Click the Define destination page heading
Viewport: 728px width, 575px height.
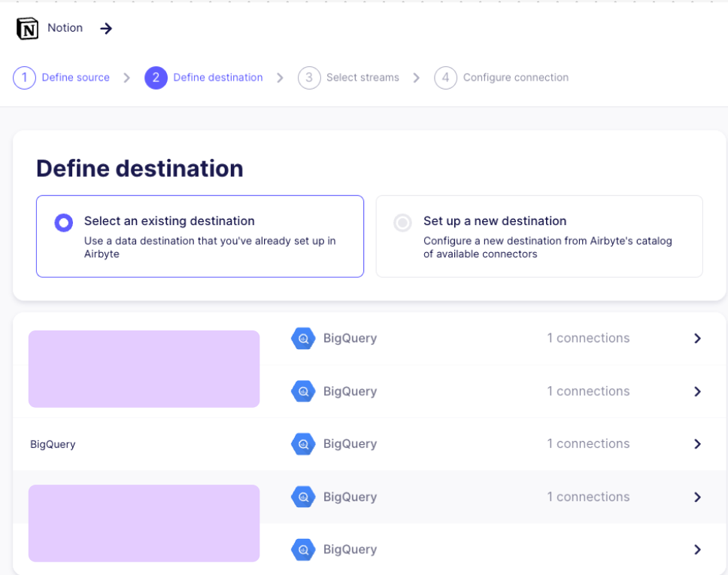[x=140, y=168]
